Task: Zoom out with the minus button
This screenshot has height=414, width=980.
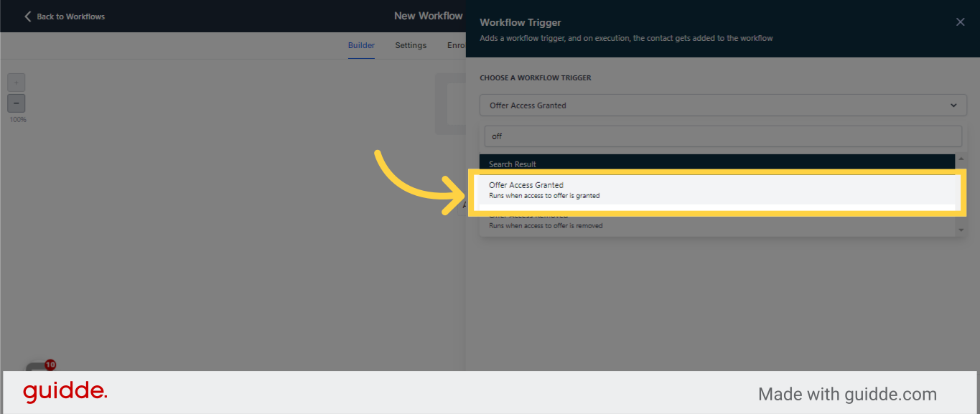Action: point(17,103)
